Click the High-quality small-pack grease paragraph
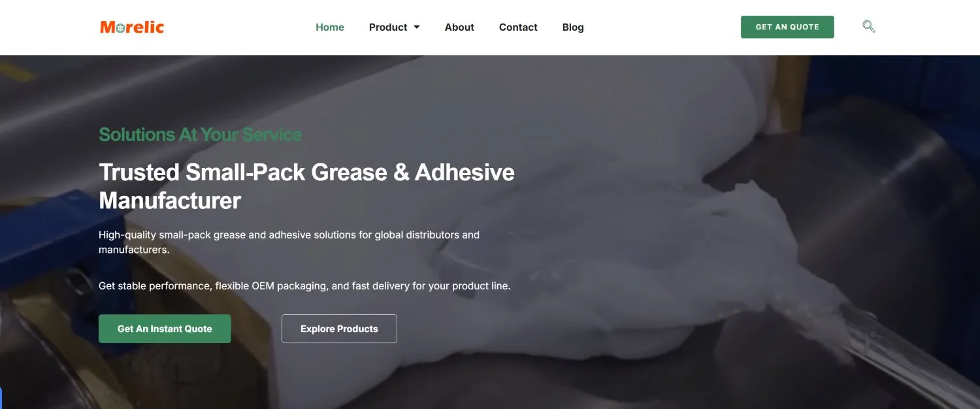This screenshot has width=980, height=409. [x=289, y=242]
